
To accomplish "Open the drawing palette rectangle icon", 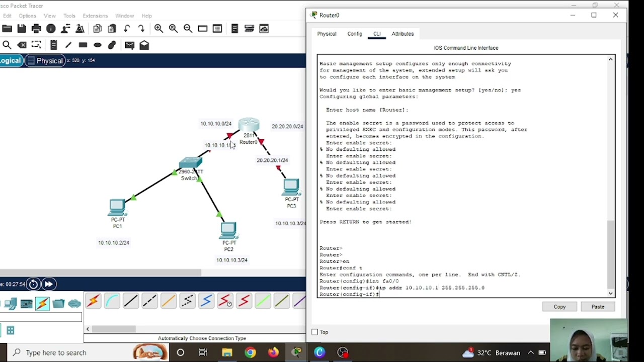I will (x=202, y=29).
